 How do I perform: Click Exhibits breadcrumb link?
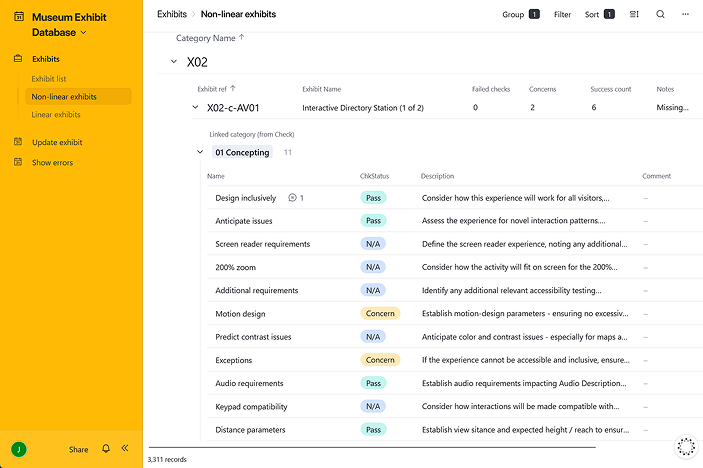[x=172, y=14]
